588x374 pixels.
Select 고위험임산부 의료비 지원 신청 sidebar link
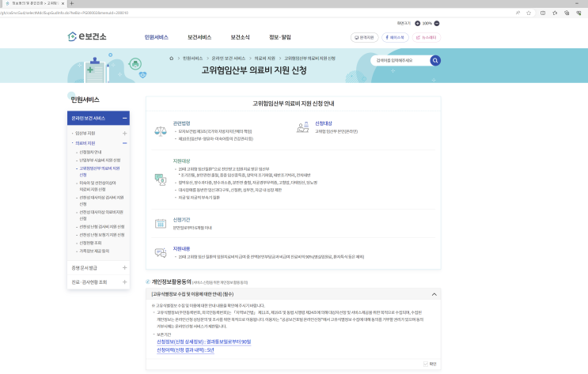[x=100, y=172]
